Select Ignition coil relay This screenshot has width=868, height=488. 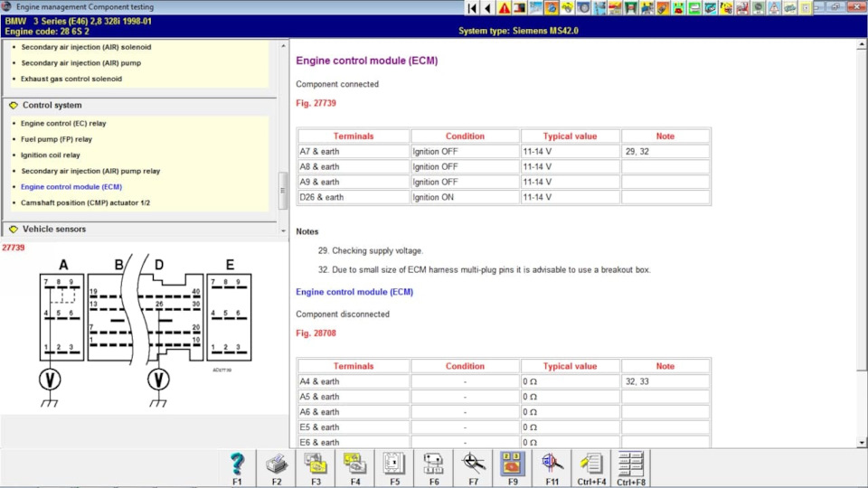51,155
